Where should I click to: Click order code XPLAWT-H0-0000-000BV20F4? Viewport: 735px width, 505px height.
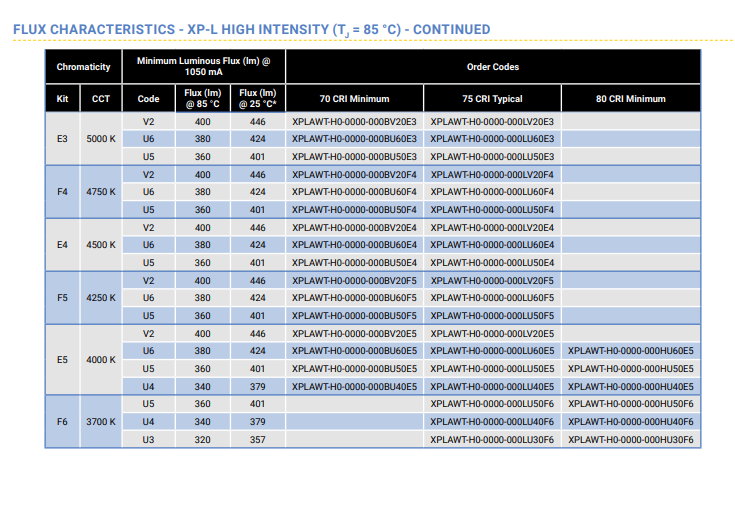point(354,175)
